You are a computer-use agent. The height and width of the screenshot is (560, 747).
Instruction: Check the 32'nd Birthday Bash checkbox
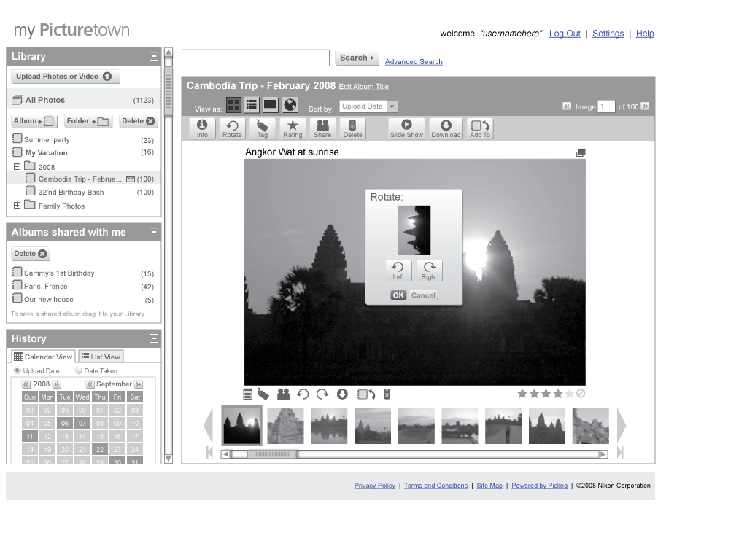click(31, 191)
